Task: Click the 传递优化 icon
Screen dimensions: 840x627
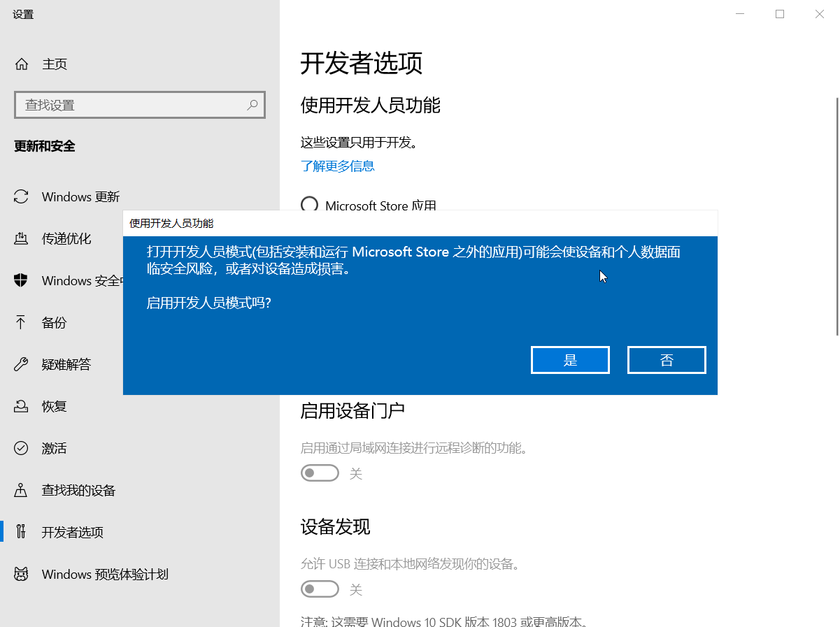Action: coord(22,238)
